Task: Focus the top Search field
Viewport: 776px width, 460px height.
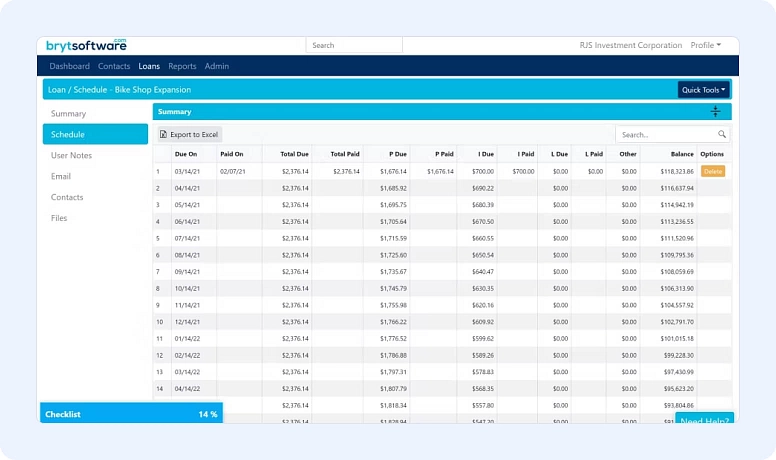Action: [x=354, y=45]
